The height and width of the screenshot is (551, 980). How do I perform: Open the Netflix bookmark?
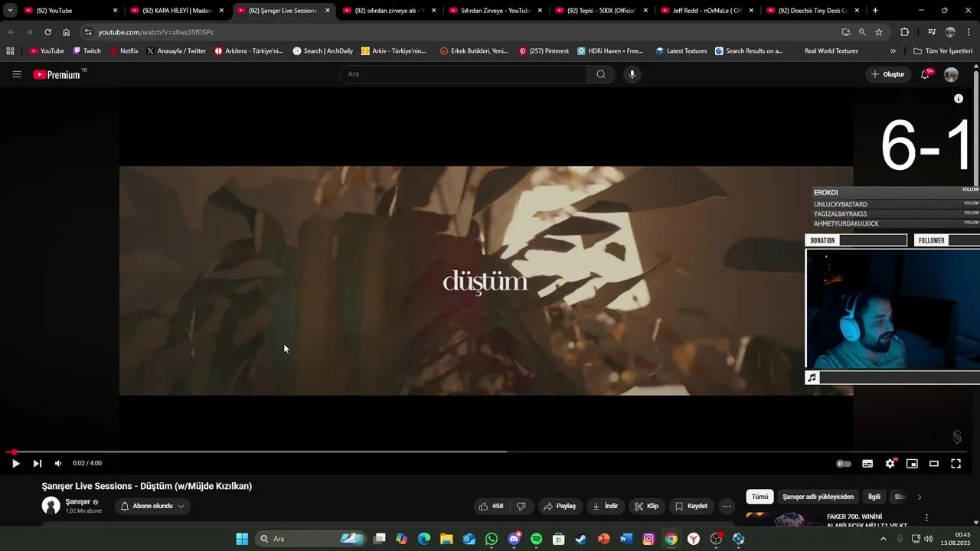[124, 51]
